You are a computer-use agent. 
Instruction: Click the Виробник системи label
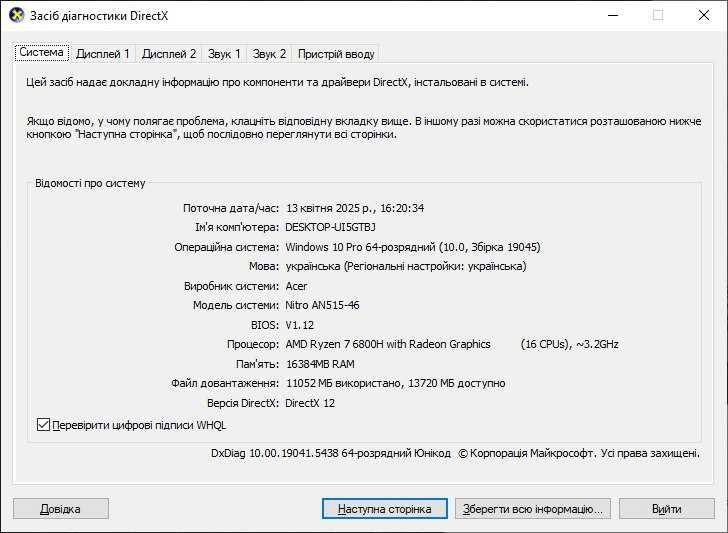pos(232,286)
